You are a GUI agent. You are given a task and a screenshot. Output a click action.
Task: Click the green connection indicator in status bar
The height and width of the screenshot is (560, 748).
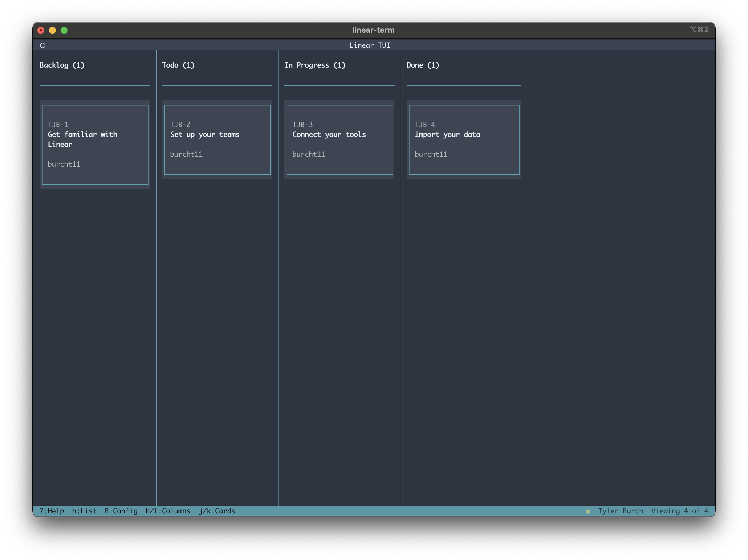589,511
